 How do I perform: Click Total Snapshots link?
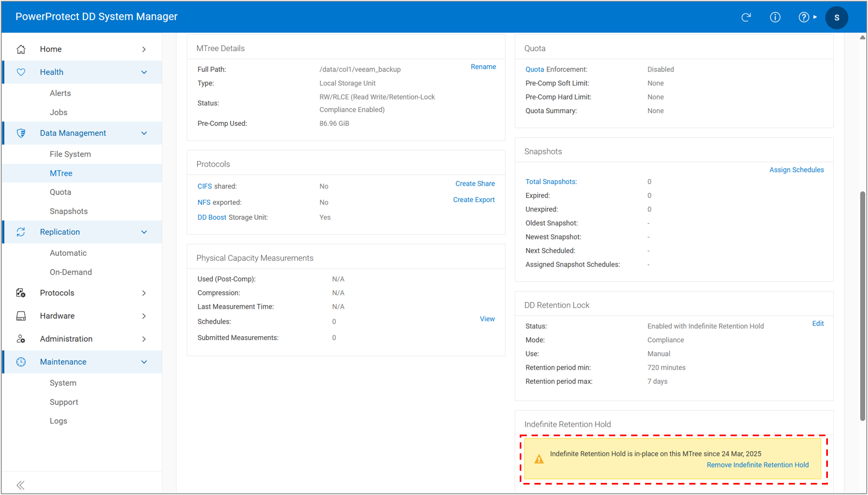click(551, 182)
